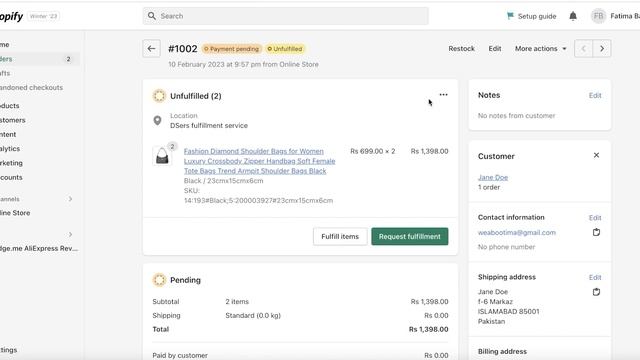Open Online Store in the sidebar
Viewport: 640px width, 360px height.
(15, 213)
